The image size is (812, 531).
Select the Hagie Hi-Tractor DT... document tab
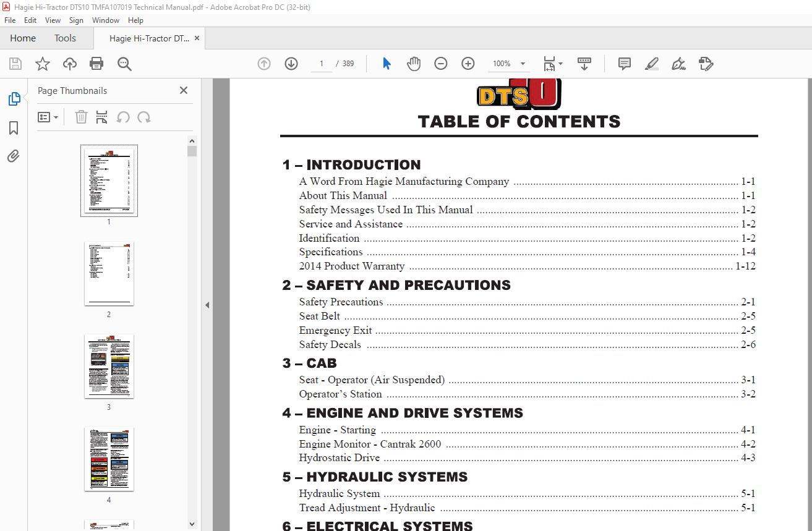(x=149, y=38)
